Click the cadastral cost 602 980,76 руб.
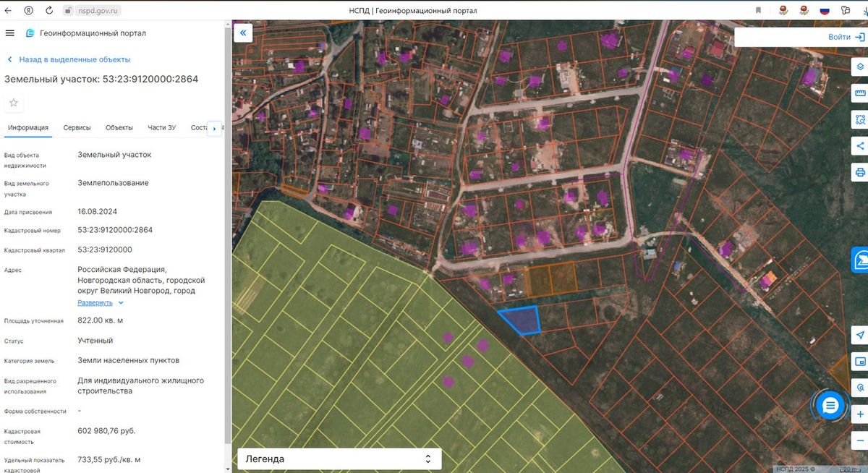The width and height of the screenshot is (868, 473). 106,431
